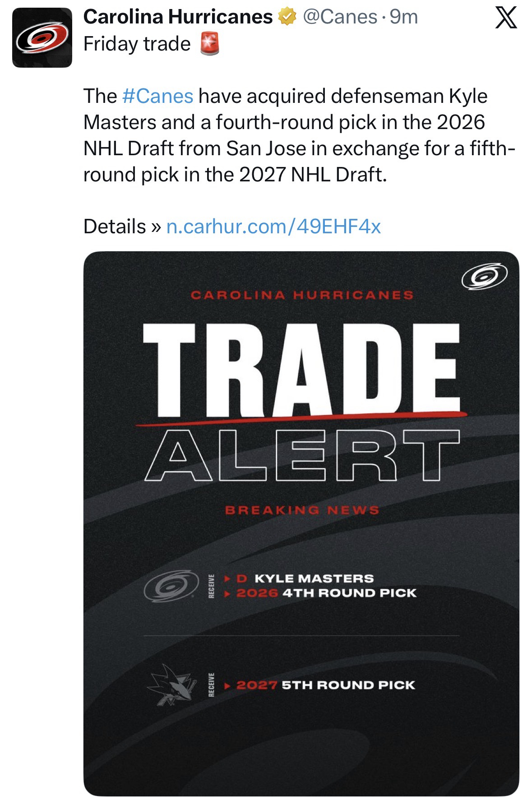
Task: Click the red Carolina Hurricanes heading in graphic
Action: (302, 295)
